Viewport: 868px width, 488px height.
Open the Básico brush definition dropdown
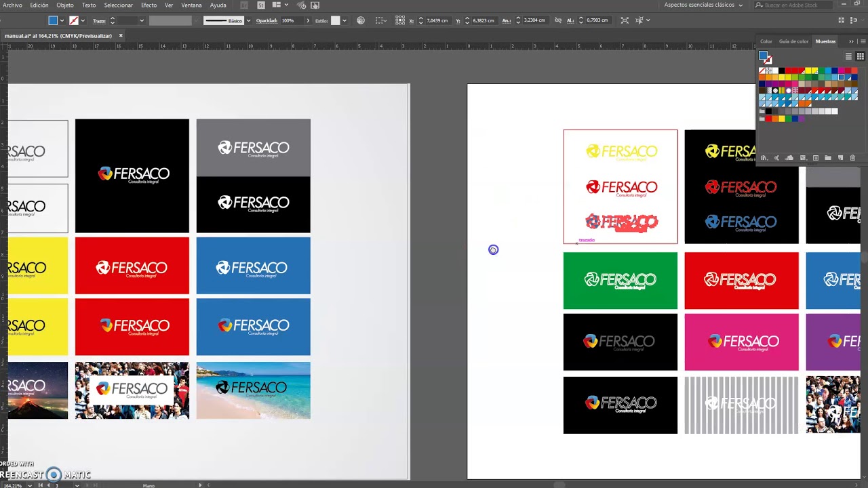[x=249, y=20]
